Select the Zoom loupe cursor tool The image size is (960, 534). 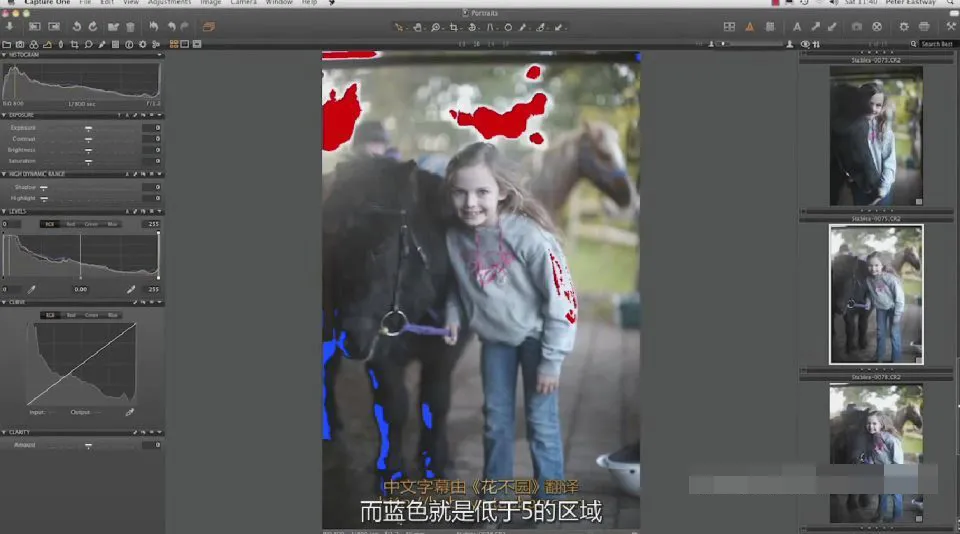pos(435,27)
